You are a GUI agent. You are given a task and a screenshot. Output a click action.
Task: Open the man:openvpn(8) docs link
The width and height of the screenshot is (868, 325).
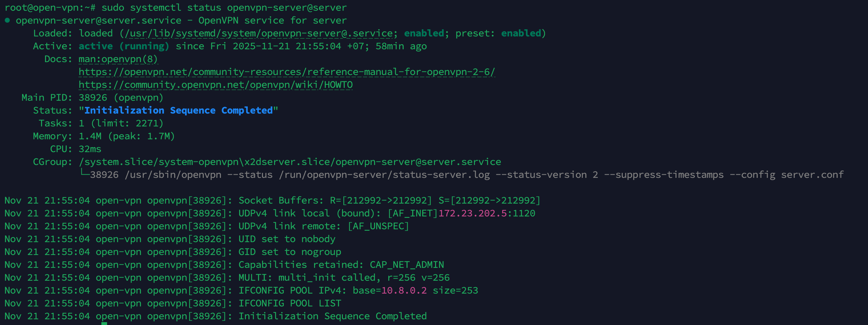tap(118, 59)
